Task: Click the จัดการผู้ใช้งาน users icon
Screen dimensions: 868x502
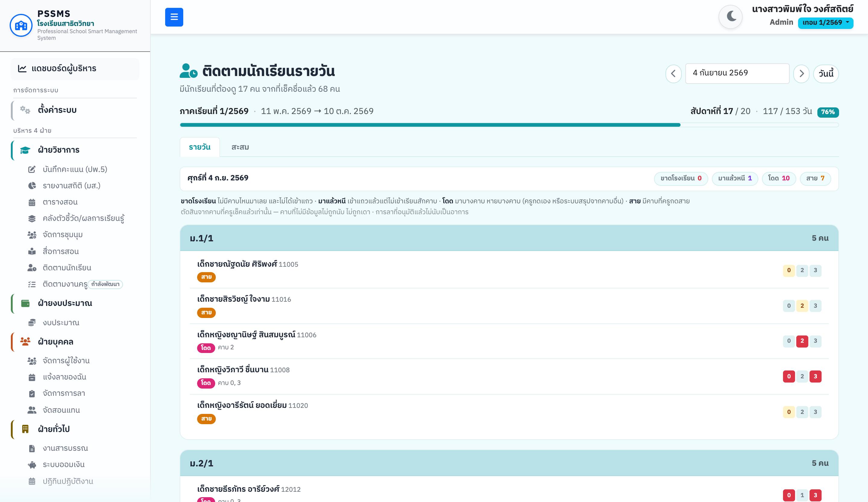Action: click(x=32, y=361)
